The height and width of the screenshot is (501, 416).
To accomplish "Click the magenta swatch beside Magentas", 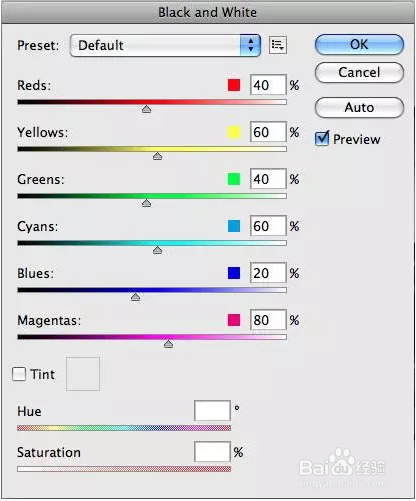I will pyautogui.click(x=234, y=320).
